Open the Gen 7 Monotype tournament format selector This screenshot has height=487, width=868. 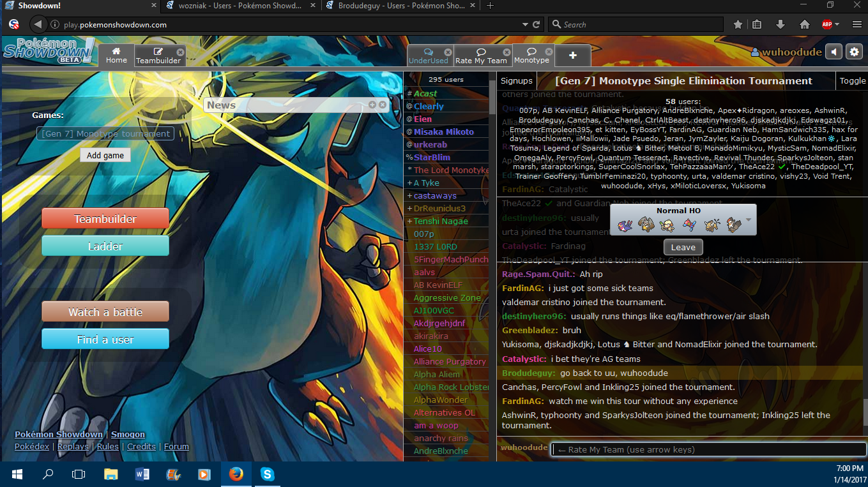click(x=105, y=133)
